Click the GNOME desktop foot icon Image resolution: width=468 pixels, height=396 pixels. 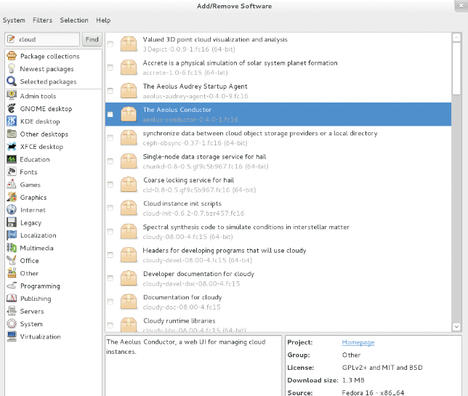click(x=12, y=108)
